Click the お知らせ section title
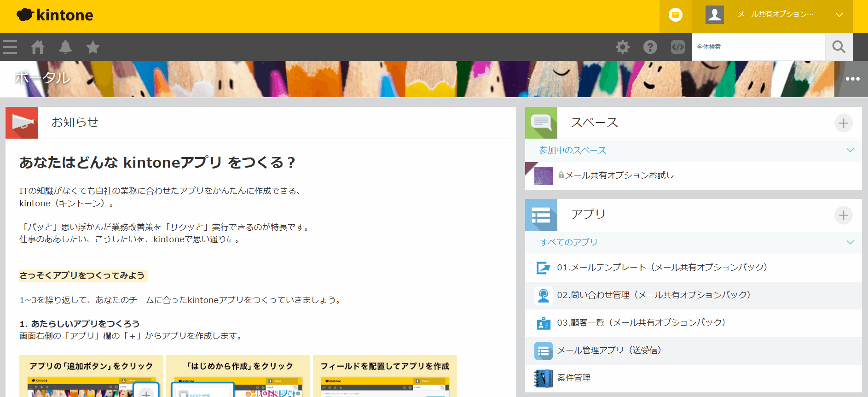 tap(75, 122)
